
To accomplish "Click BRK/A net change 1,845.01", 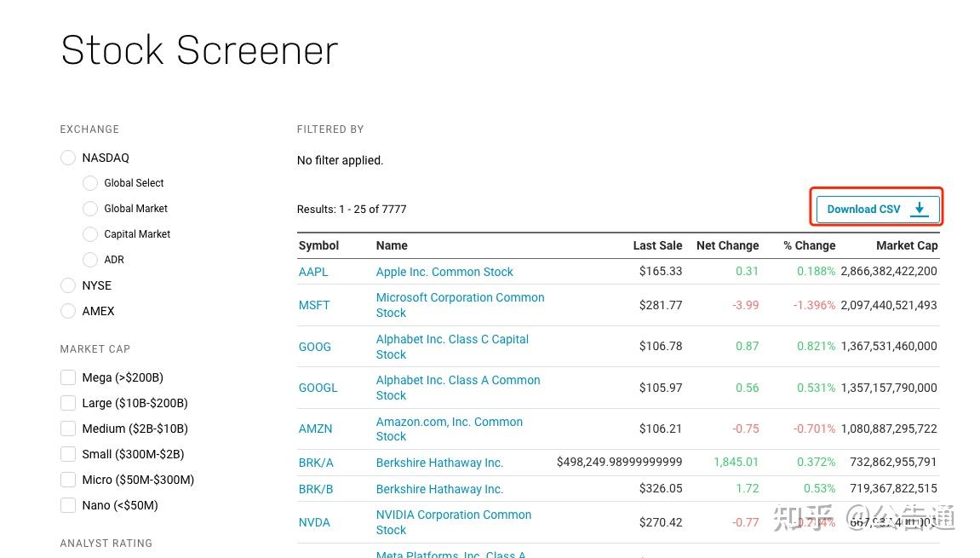I will [x=736, y=463].
